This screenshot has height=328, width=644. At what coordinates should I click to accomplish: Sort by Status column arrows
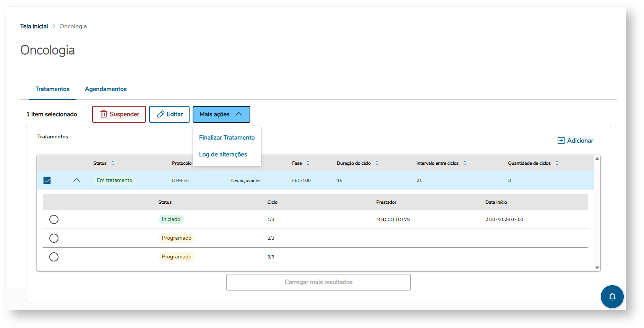[x=113, y=163]
